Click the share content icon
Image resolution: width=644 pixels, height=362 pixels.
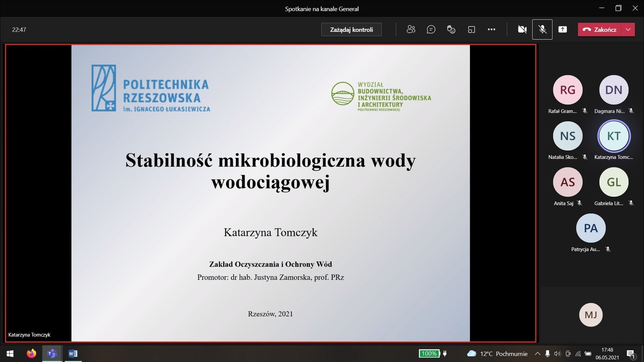(x=563, y=29)
